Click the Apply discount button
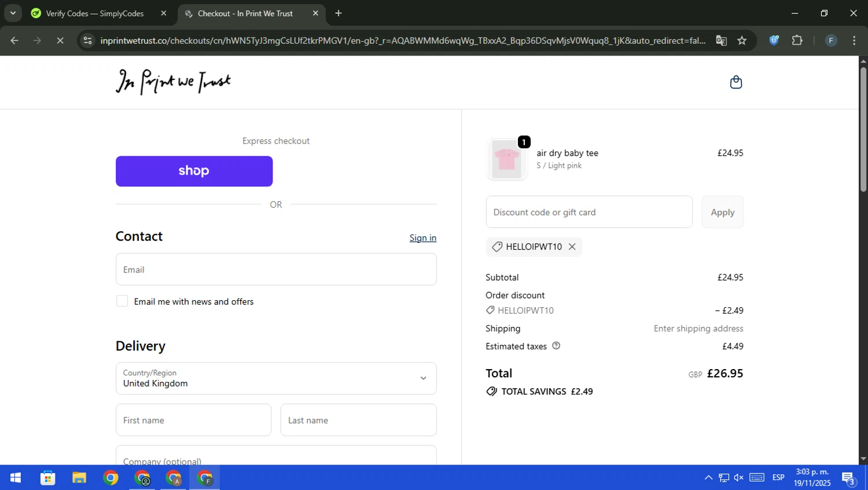The width and height of the screenshot is (868, 490). [722, 212]
